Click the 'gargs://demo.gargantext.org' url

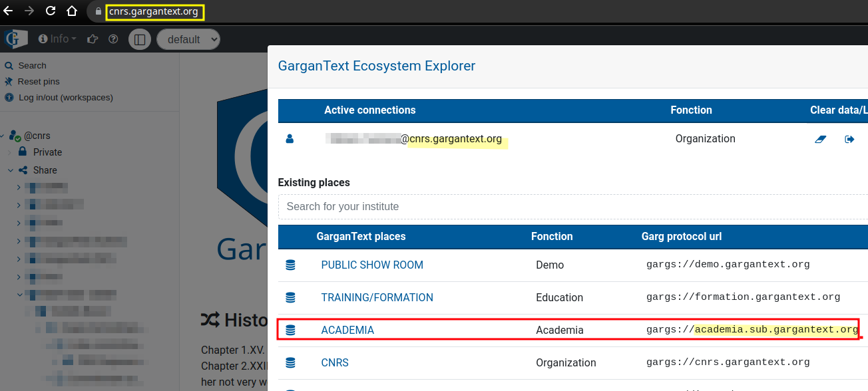(x=728, y=265)
